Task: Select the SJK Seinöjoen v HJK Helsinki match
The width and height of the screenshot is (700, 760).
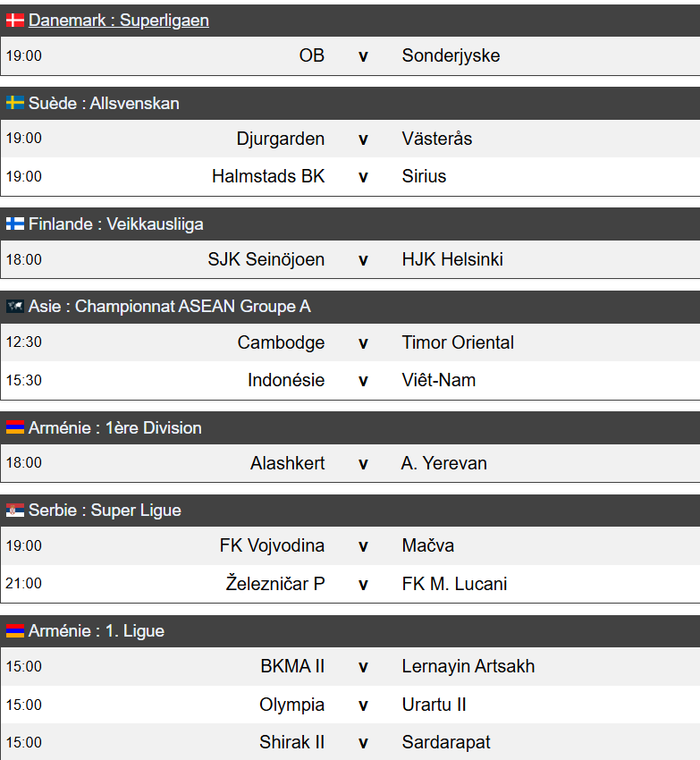Action: coord(350,259)
